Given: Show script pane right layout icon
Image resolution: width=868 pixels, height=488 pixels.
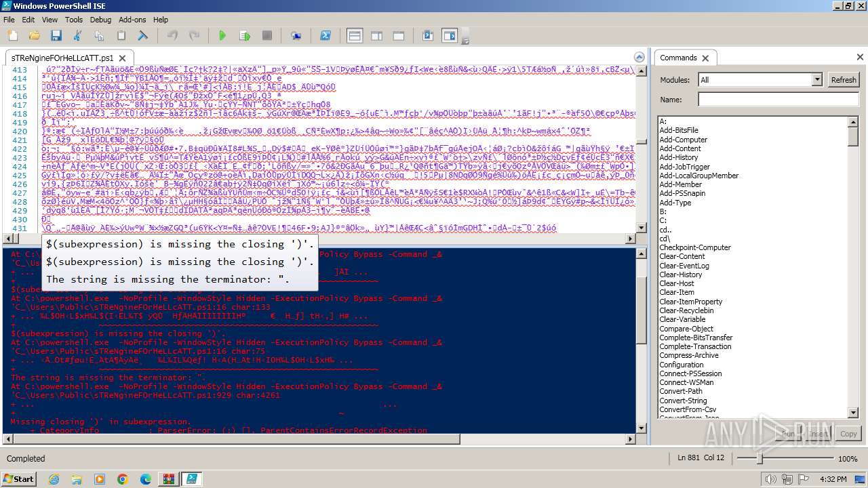Looking at the screenshot, I should click(x=376, y=35).
